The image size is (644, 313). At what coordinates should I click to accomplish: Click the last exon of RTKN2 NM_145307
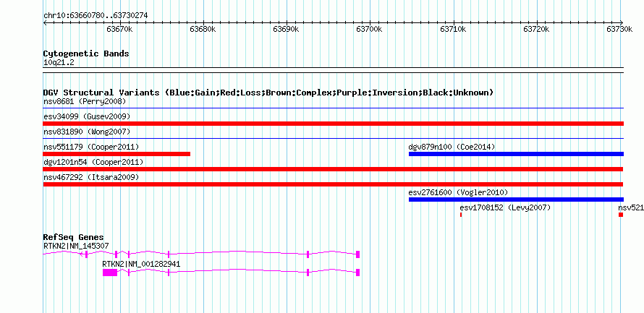[357, 254]
